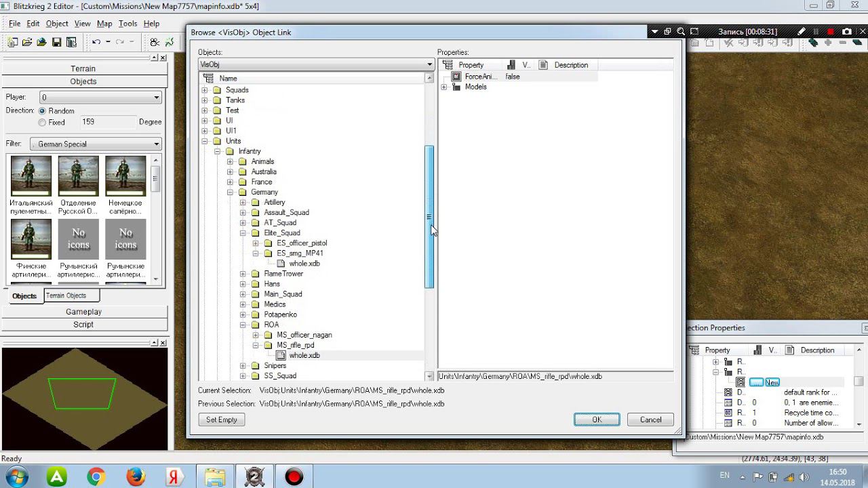
Task: Select the Fixed direction radio button
Action: point(42,123)
